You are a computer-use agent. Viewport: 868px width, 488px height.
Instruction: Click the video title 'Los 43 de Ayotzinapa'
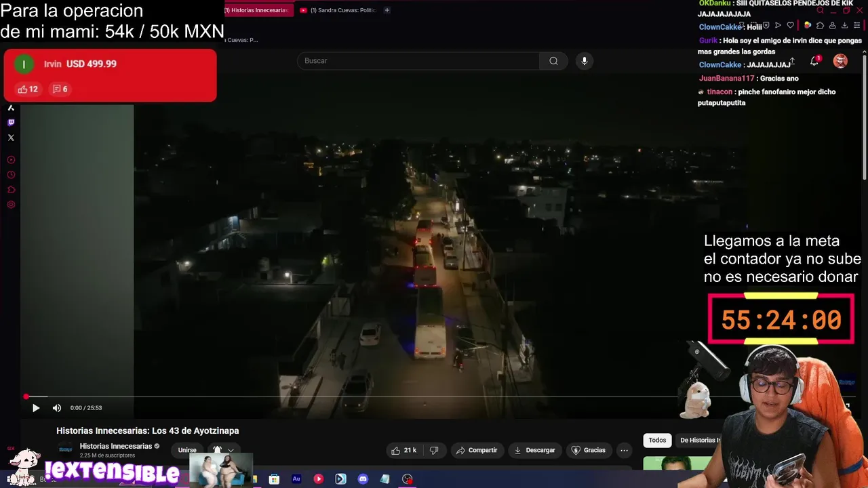coord(147,430)
